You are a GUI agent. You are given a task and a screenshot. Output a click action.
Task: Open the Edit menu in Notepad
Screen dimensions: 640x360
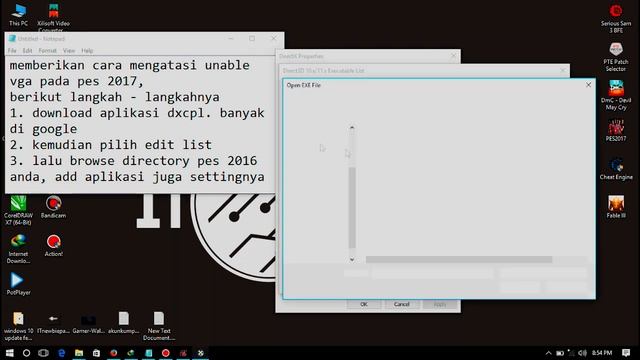coord(27,51)
